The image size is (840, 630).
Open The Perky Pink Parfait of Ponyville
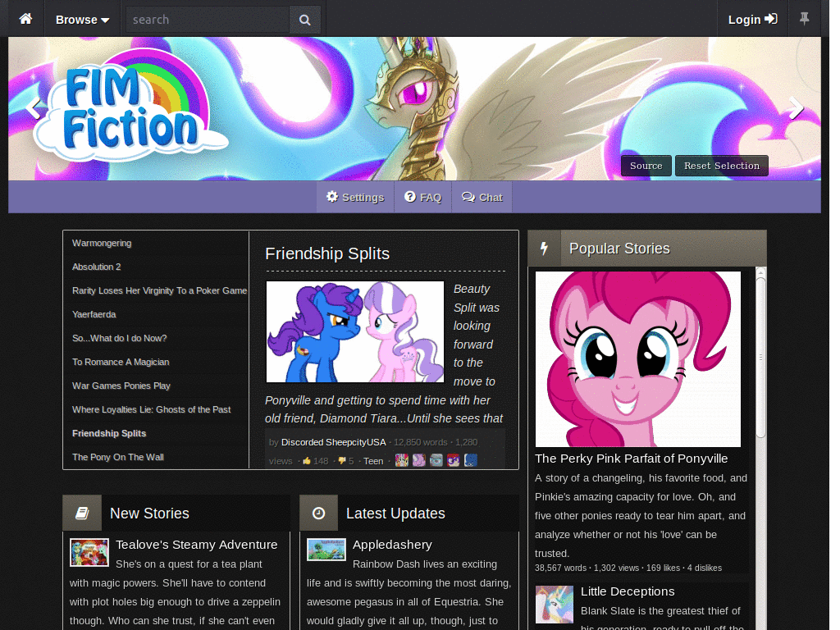click(x=631, y=459)
